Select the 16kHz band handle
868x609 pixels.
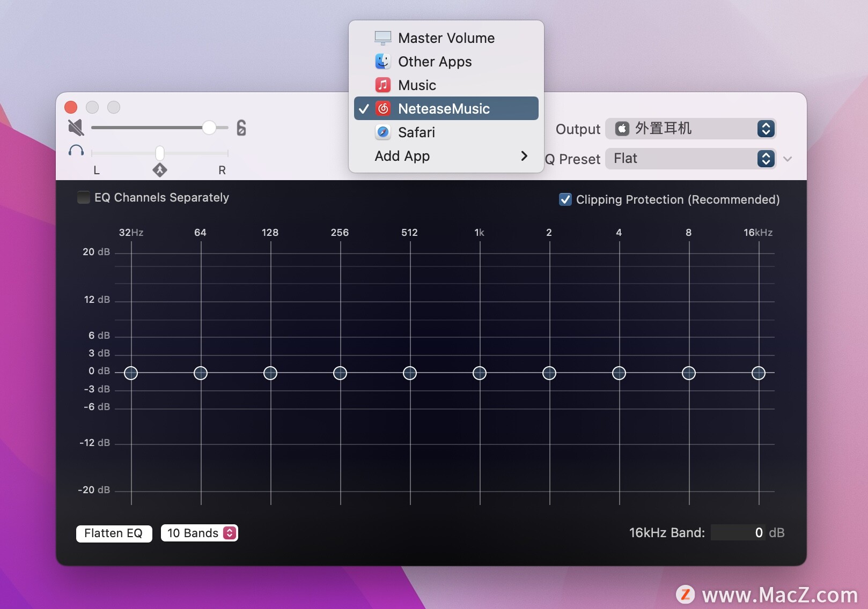759,373
